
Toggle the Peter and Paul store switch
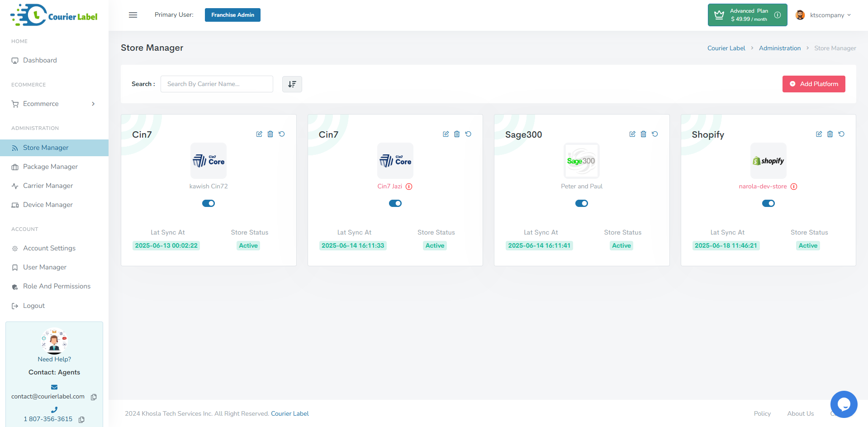[x=582, y=203]
